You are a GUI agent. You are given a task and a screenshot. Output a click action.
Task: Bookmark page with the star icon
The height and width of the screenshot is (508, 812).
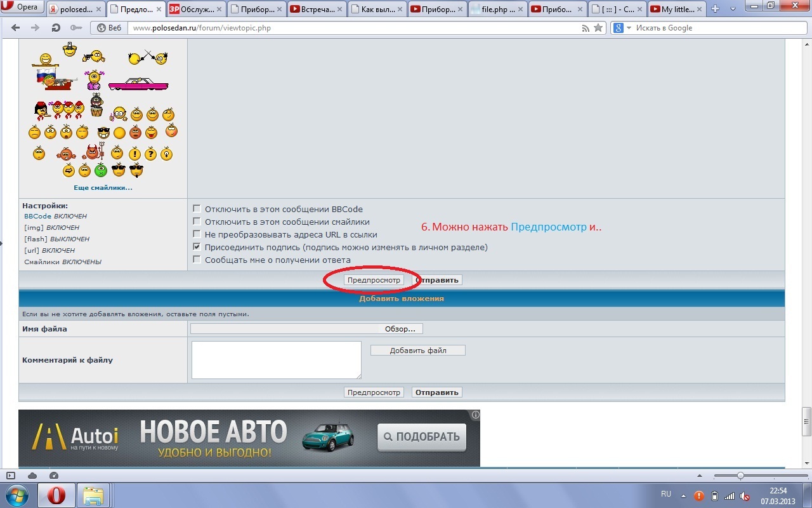pyautogui.click(x=598, y=28)
